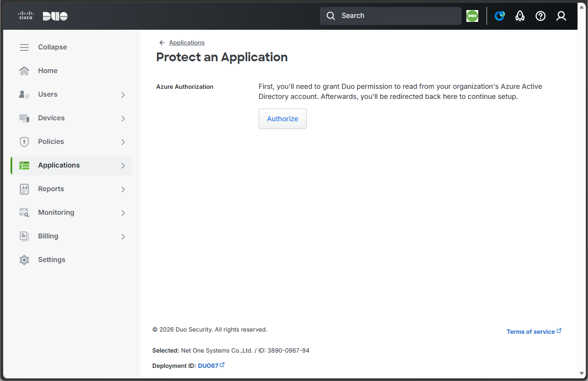Click the Collapse sidebar label

[52, 47]
